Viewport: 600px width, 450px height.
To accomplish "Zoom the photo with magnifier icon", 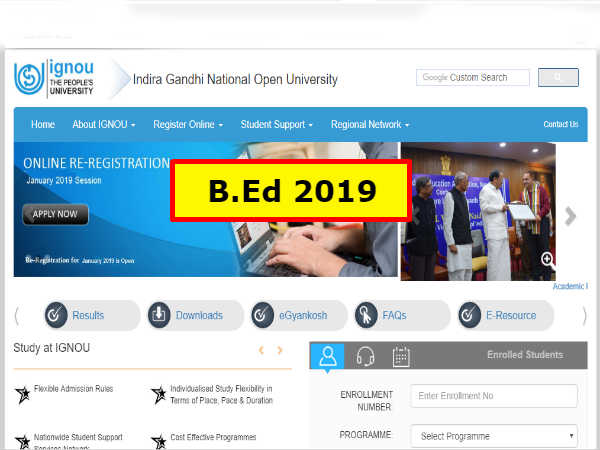I will (x=547, y=259).
